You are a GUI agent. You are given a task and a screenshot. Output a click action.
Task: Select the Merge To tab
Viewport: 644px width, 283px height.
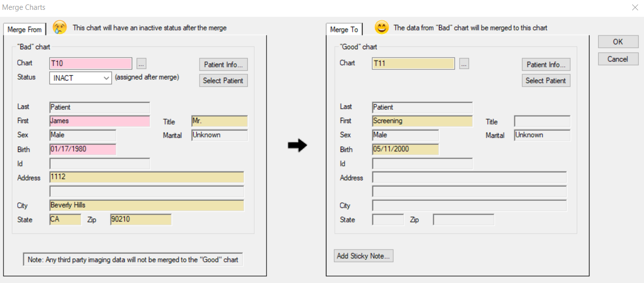pos(344,30)
